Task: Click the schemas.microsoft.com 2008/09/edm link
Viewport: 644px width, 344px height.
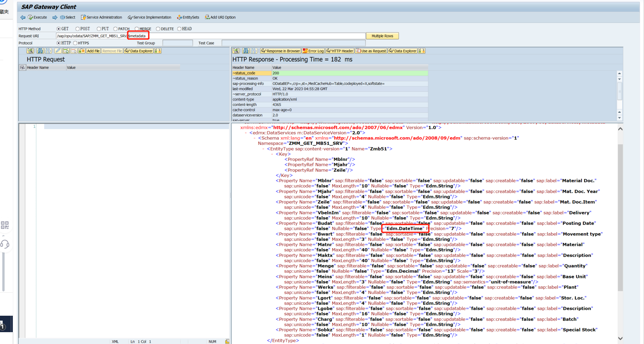Action: 397,138
